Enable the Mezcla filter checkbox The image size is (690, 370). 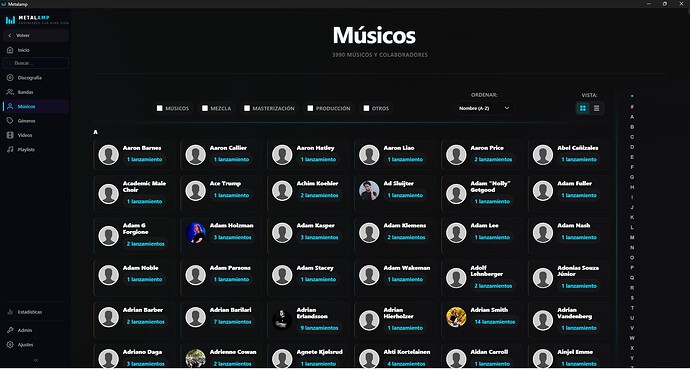[x=205, y=108]
